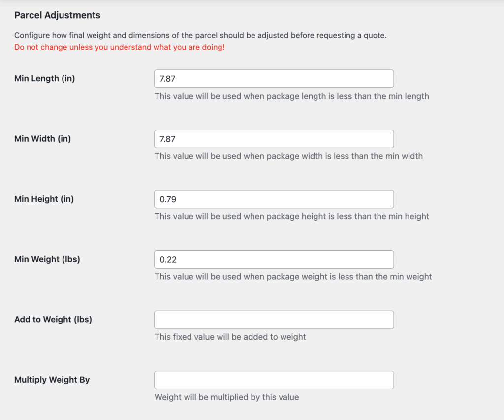Click the help text below Min Length
The height and width of the screenshot is (420, 504).
pos(291,96)
